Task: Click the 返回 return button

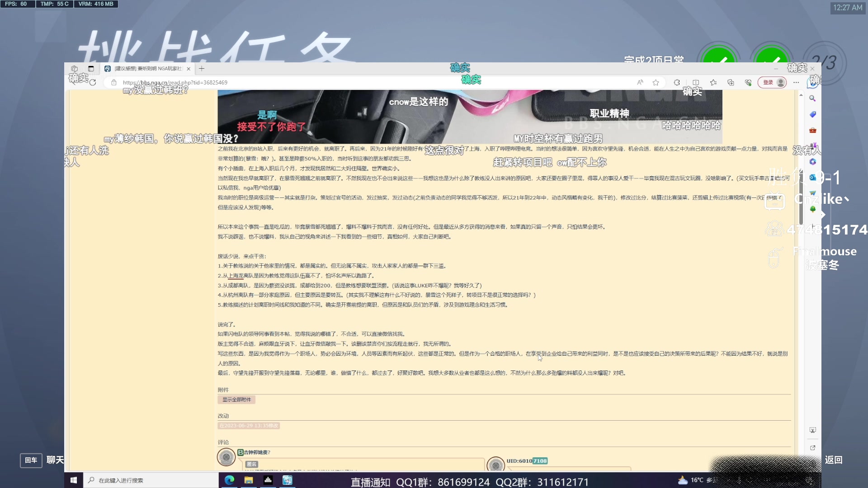Action: click(x=834, y=460)
